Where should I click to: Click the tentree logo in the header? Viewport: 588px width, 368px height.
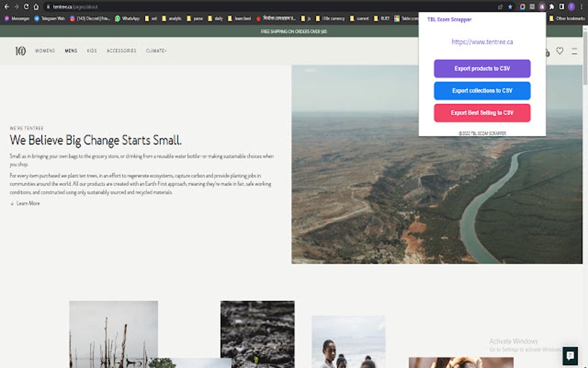point(20,51)
